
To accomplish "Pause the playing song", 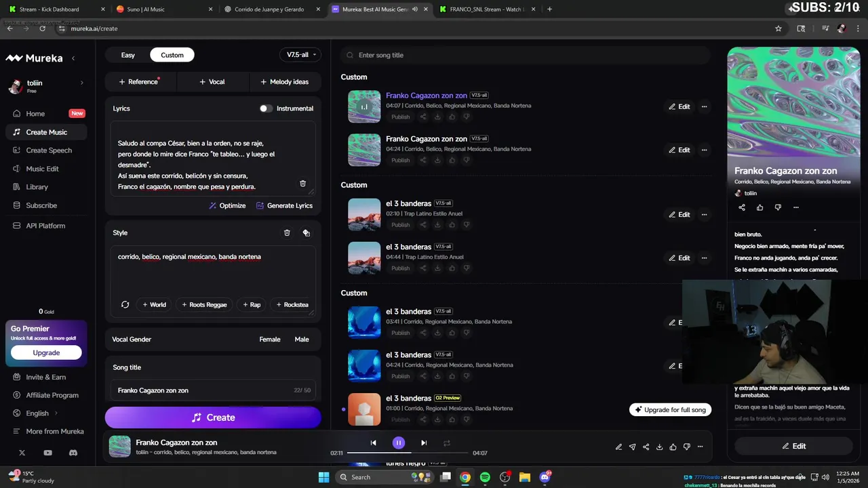I will [399, 443].
